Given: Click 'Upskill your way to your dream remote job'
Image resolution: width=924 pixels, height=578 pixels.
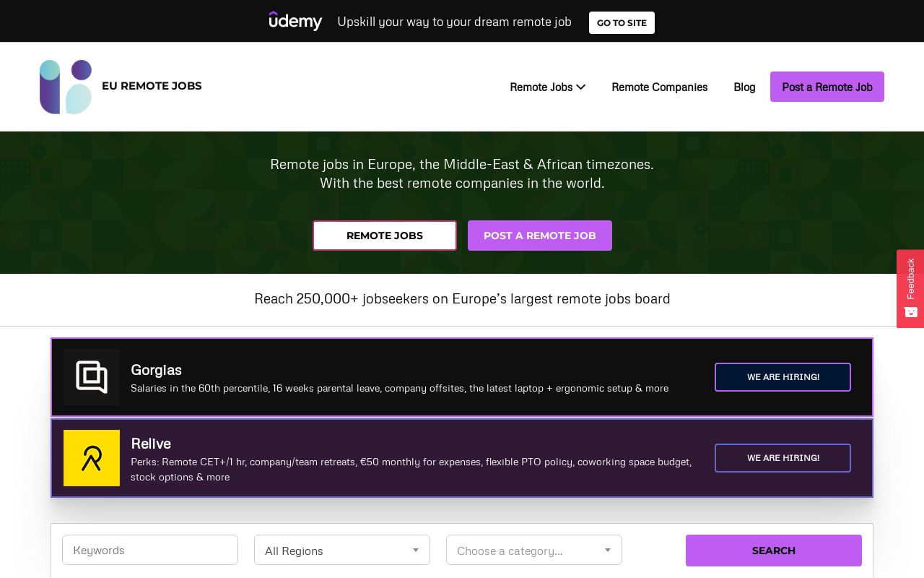Looking at the screenshot, I should pyautogui.click(x=454, y=22).
